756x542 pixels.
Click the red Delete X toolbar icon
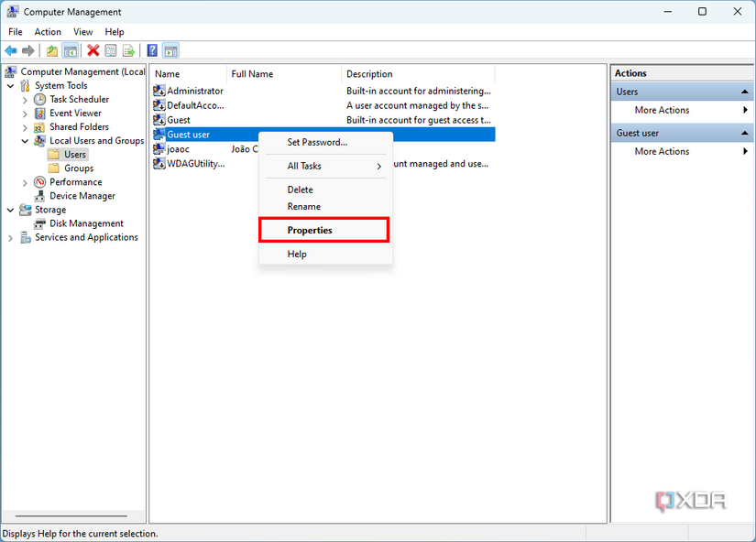click(x=91, y=50)
